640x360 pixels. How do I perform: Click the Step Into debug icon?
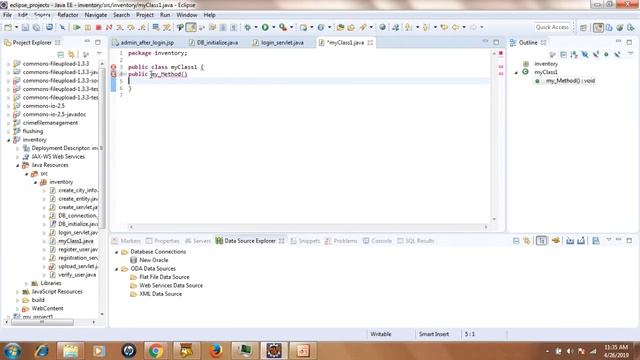click(120, 27)
